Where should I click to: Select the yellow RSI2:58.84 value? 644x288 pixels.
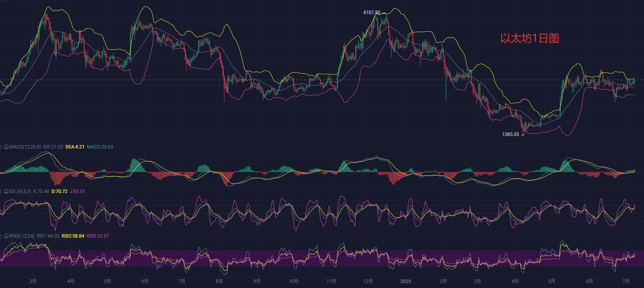click(73, 236)
